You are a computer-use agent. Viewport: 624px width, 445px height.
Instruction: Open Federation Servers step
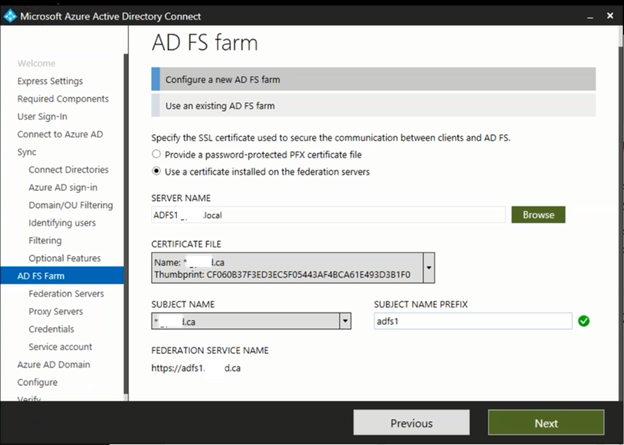click(x=66, y=293)
